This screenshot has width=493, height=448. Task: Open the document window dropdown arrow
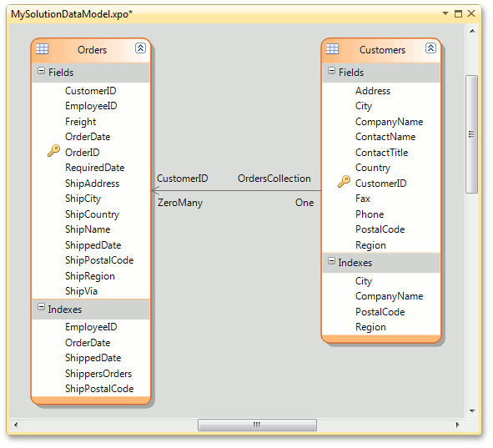[445, 13]
